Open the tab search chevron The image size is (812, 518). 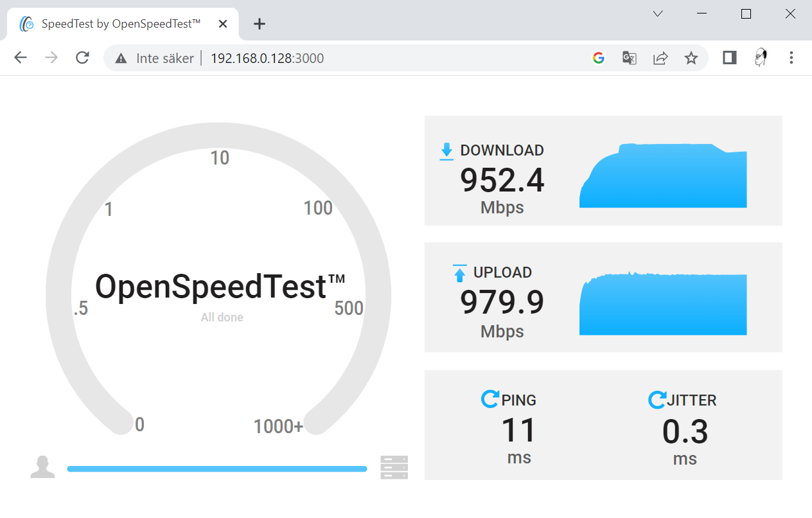657,13
